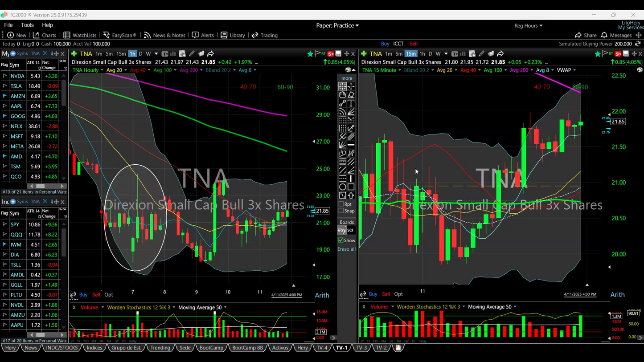The width and height of the screenshot is (644, 362).
Task: Click green star on right chart
Action: [598, 54]
